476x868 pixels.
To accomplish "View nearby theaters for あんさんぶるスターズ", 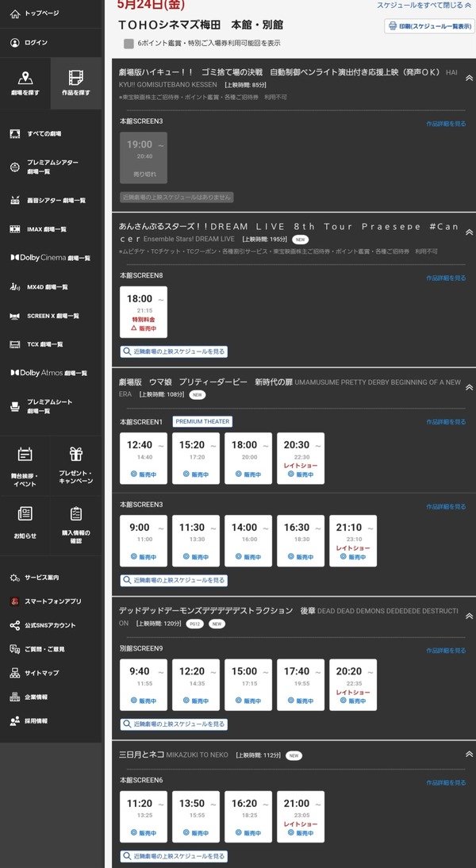I will click(x=174, y=351).
